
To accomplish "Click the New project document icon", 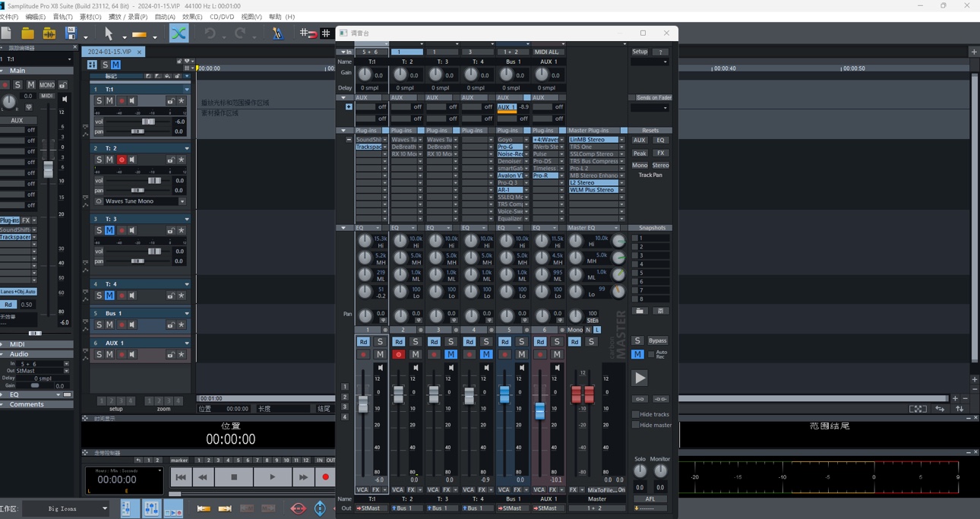I will point(6,33).
